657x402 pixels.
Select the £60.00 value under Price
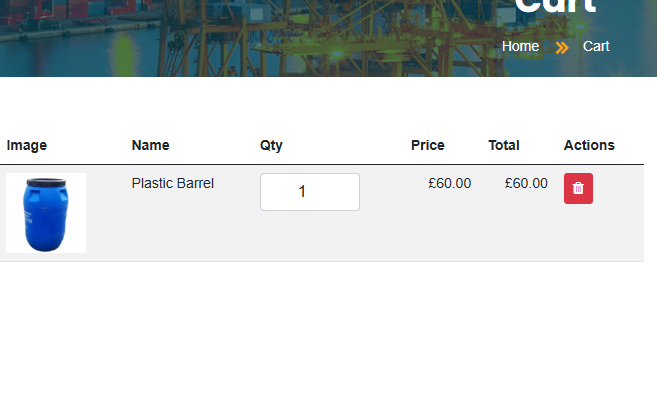point(449,184)
